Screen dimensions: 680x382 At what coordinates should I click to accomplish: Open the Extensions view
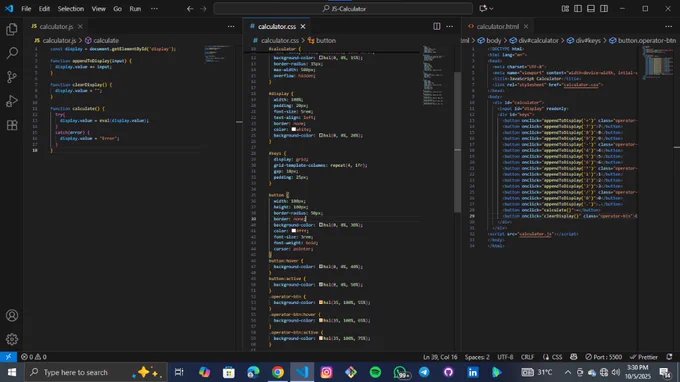pyautogui.click(x=12, y=125)
